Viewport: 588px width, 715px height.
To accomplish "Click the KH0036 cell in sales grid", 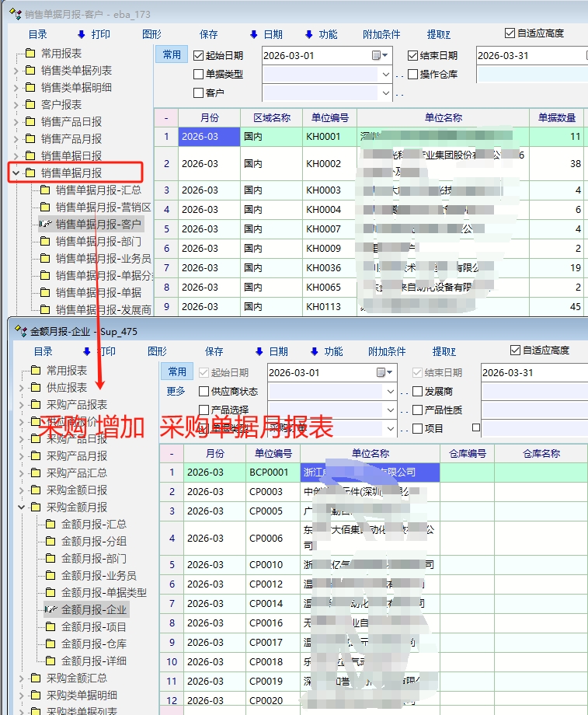I will tap(323, 267).
